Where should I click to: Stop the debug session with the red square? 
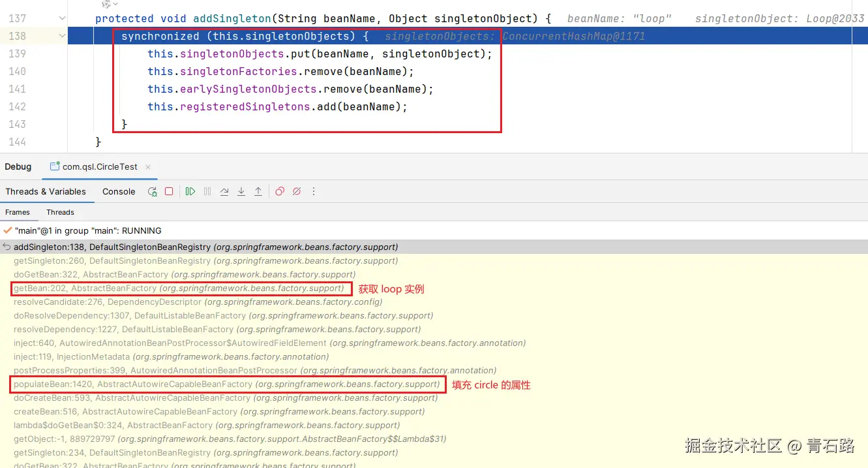169,191
